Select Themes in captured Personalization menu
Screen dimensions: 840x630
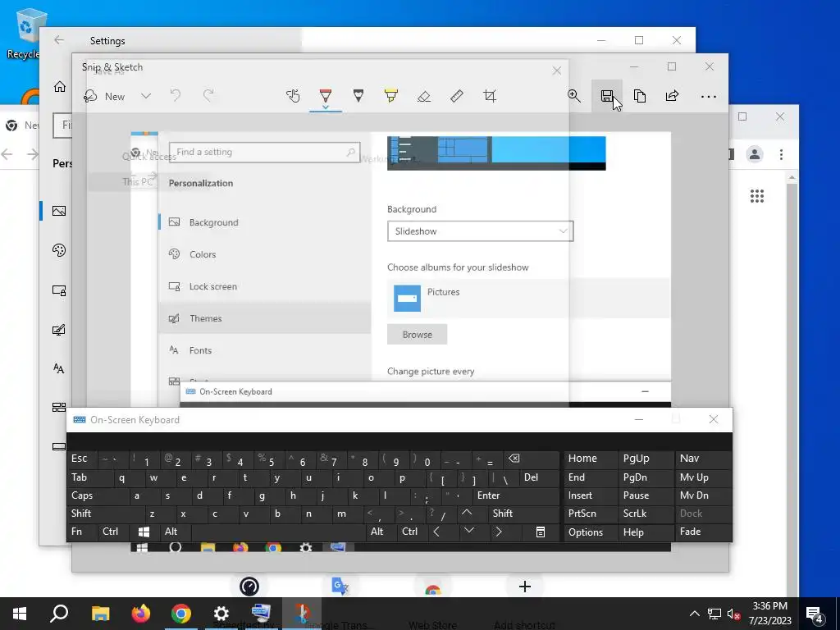265,318
